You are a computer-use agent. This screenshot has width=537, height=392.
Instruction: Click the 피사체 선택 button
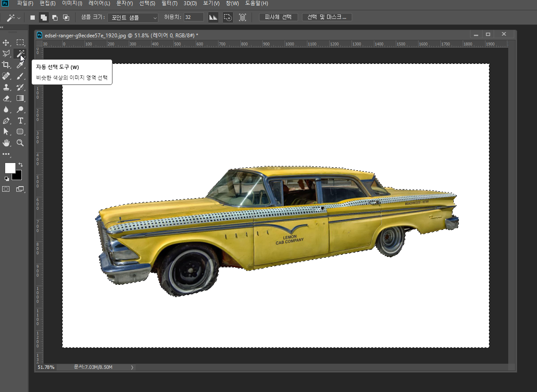pyautogui.click(x=278, y=17)
